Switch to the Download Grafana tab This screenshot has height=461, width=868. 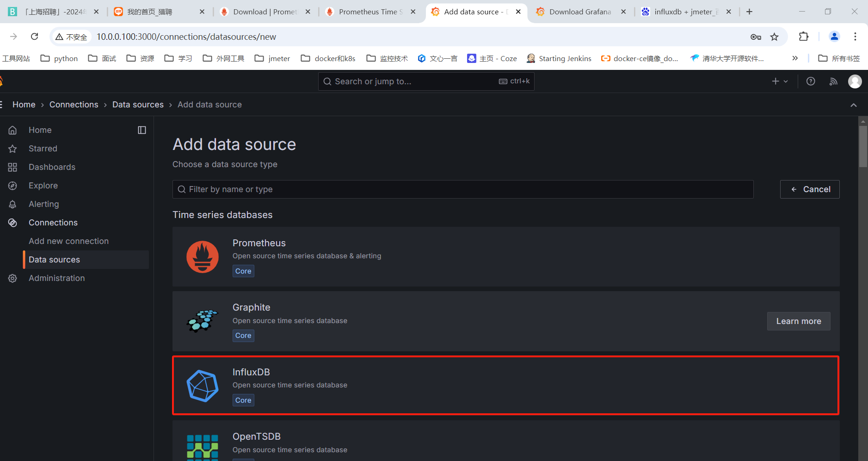point(580,12)
